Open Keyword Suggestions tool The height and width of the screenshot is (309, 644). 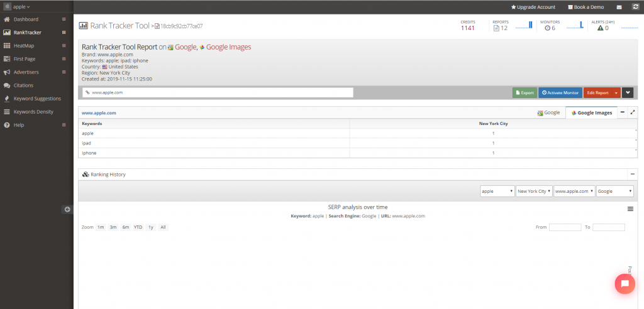click(x=37, y=99)
